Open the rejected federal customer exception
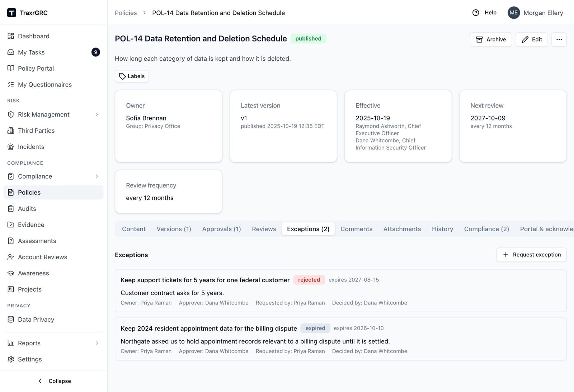574x392 pixels. coord(340,291)
